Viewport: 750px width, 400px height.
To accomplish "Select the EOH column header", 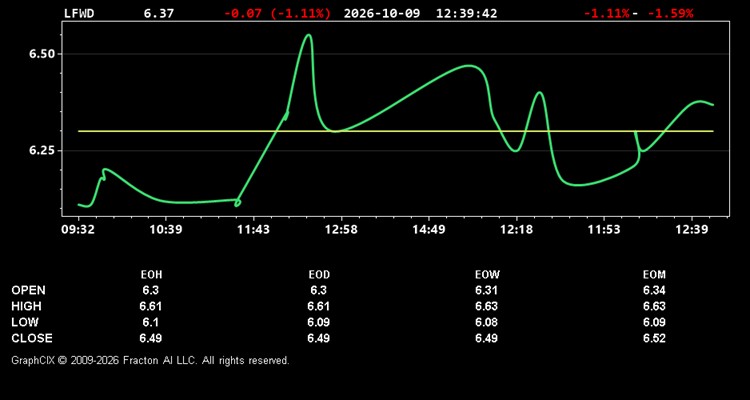I will tap(151, 275).
